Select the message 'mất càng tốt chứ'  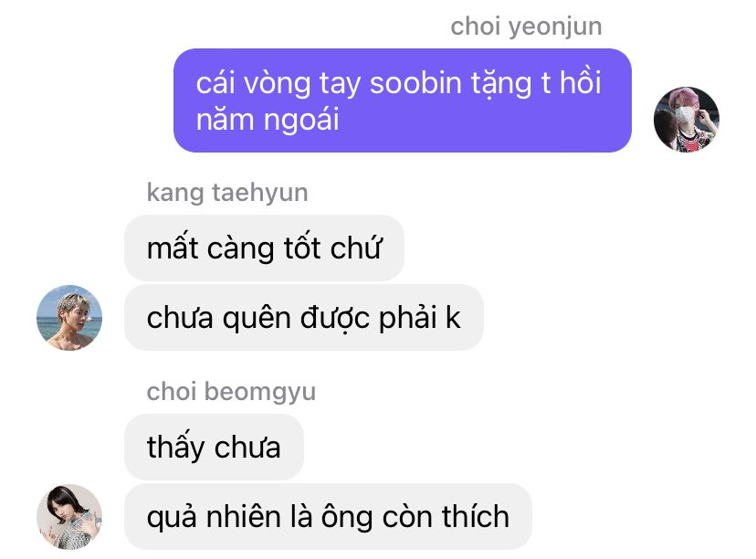[x=264, y=248]
